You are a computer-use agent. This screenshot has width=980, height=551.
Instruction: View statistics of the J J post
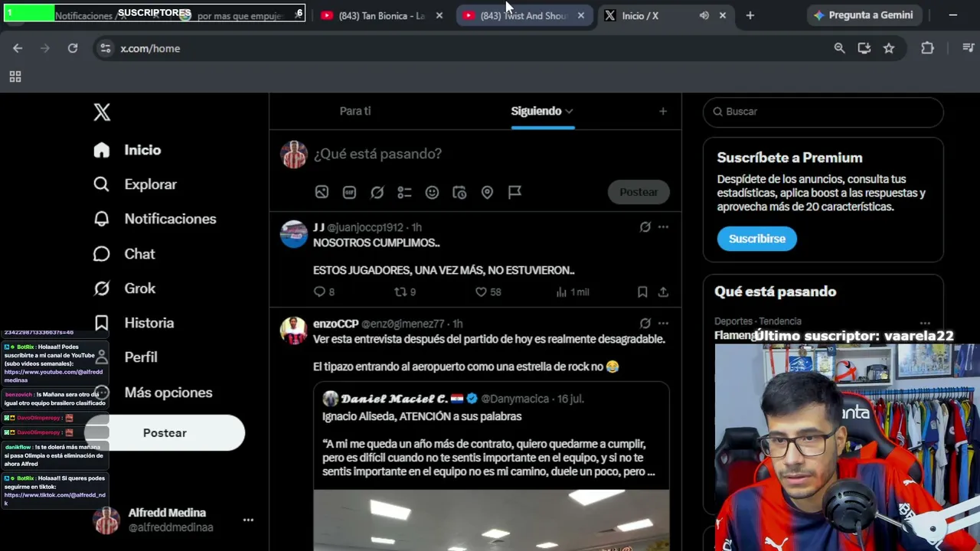click(572, 292)
